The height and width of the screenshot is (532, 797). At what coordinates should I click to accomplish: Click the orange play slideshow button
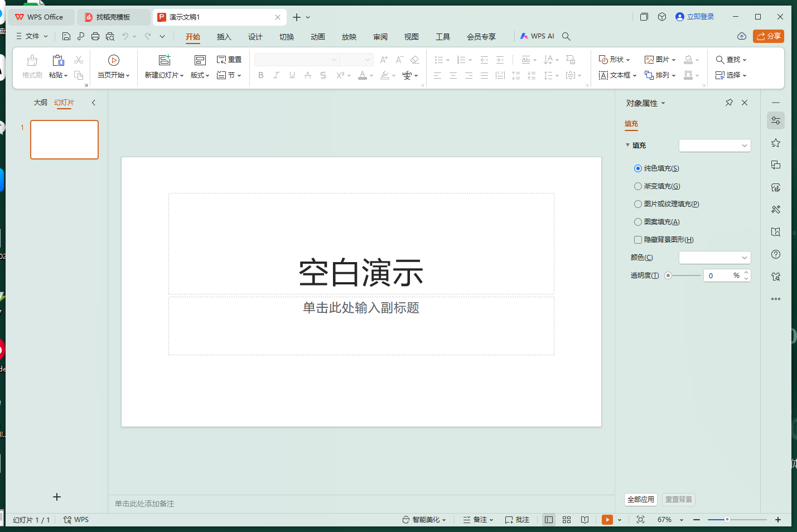tap(607, 520)
